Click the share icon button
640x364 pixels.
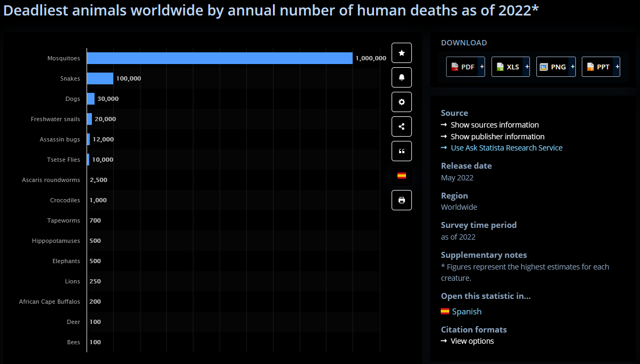(402, 126)
